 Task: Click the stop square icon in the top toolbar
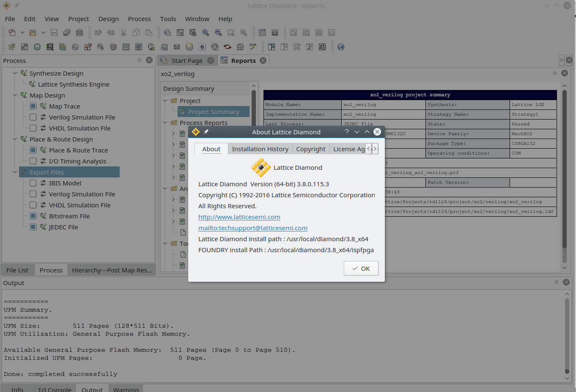[x=332, y=33]
